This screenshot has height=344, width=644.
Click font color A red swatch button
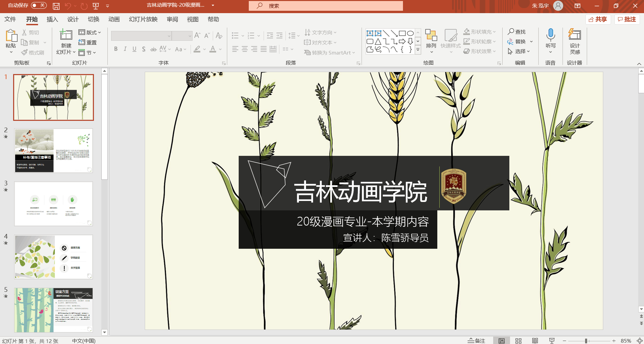pyautogui.click(x=213, y=49)
